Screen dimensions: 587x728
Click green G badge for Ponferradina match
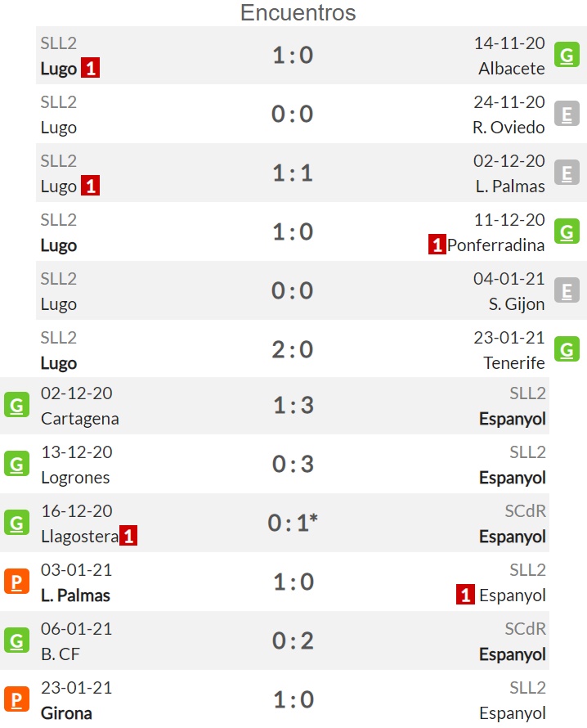(567, 231)
